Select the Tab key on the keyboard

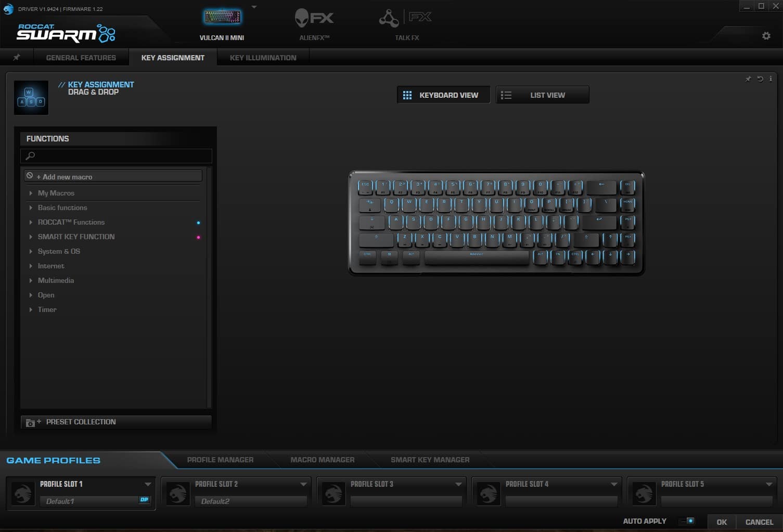click(x=370, y=204)
